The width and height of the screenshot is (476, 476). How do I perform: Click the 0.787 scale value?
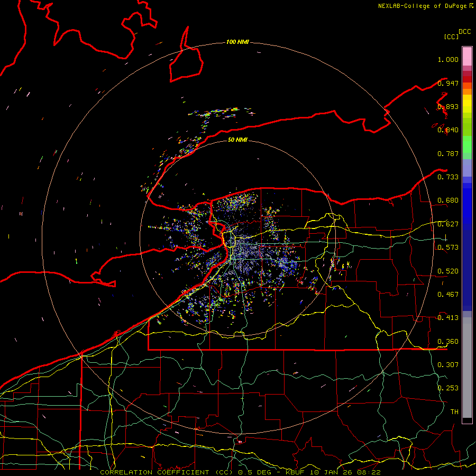448,153
